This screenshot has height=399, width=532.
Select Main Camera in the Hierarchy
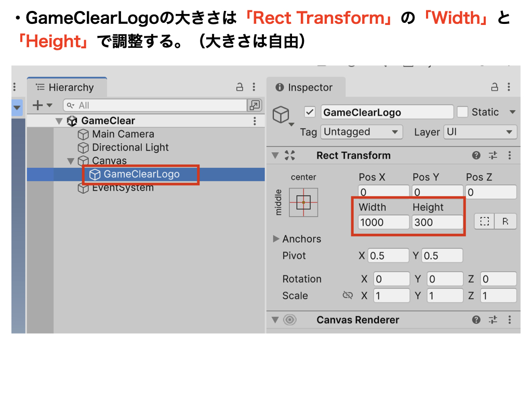[123, 134]
